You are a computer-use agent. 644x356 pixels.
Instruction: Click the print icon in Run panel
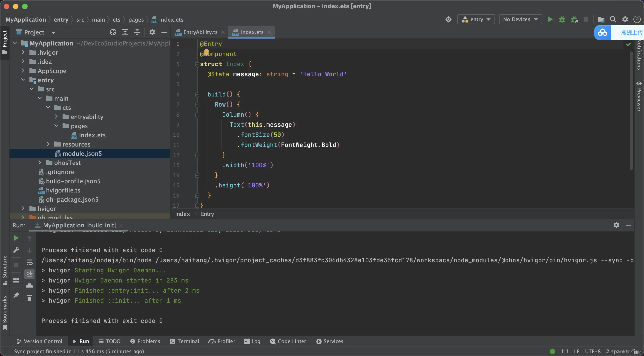(29, 286)
